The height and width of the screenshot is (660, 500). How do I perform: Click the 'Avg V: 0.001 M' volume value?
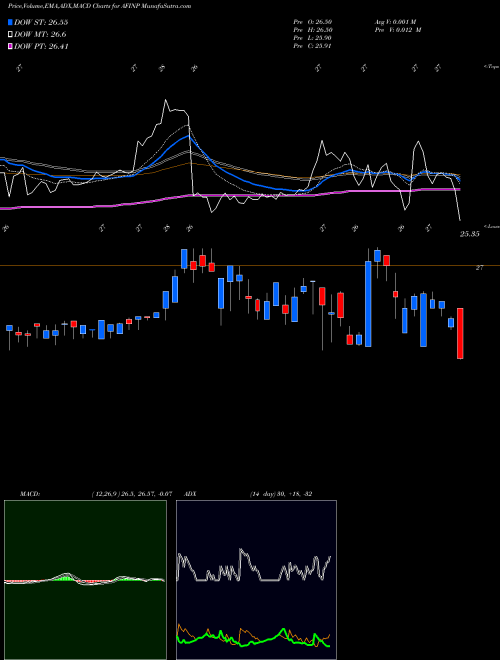click(x=395, y=22)
